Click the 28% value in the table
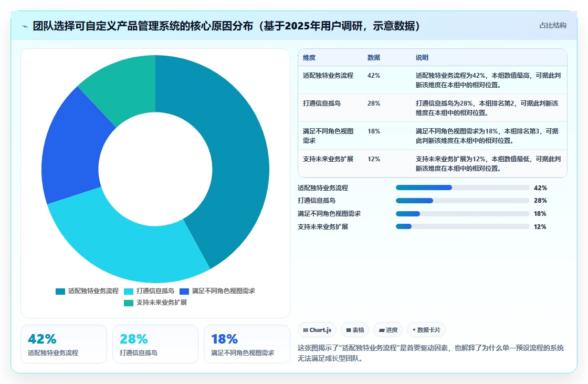588x384 pixels. (374, 103)
